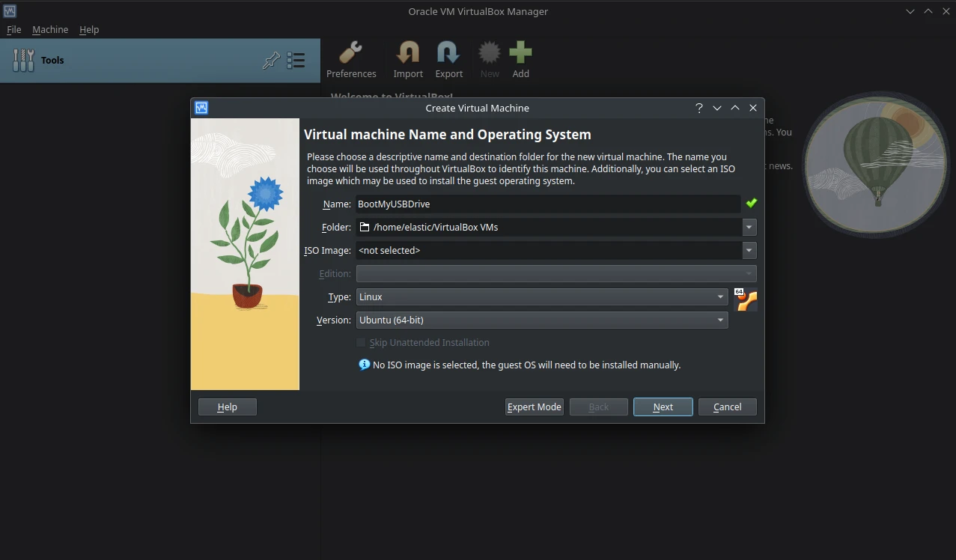Click the info icon beside ISO notice

[365, 365]
